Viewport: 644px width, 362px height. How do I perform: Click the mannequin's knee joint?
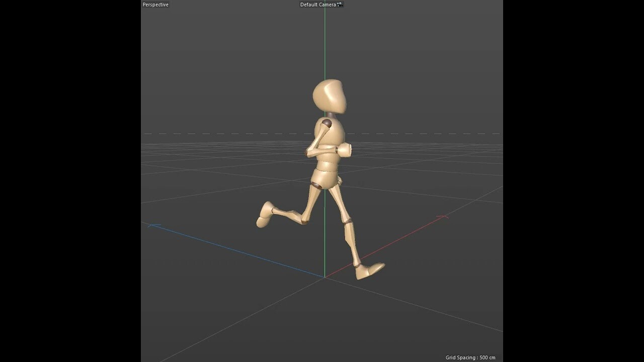pyautogui.click(x=347, y=221)
